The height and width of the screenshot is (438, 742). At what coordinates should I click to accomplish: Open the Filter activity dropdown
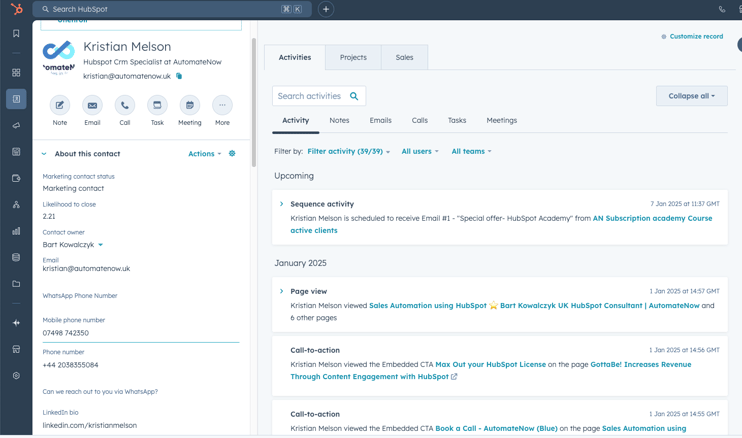coord(348,152)
